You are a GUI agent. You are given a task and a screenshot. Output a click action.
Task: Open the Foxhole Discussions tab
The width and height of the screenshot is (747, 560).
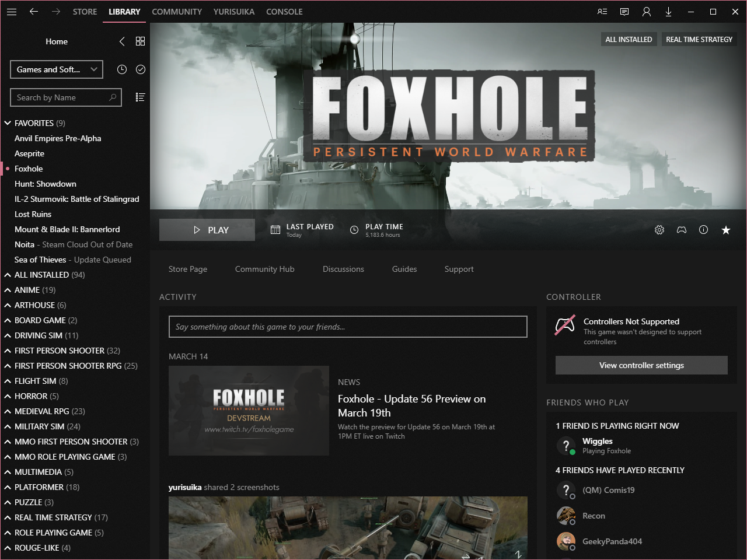click(343, 269)
